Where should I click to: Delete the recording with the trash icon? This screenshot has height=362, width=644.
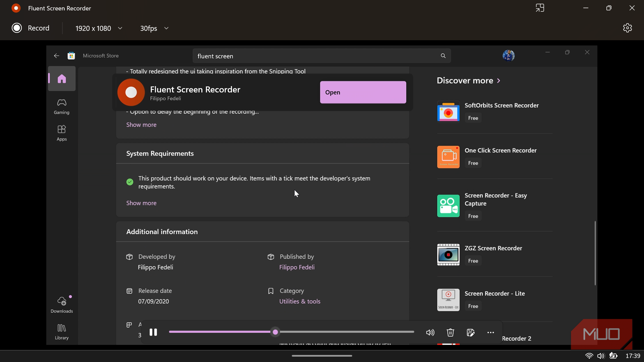[450, 333]
